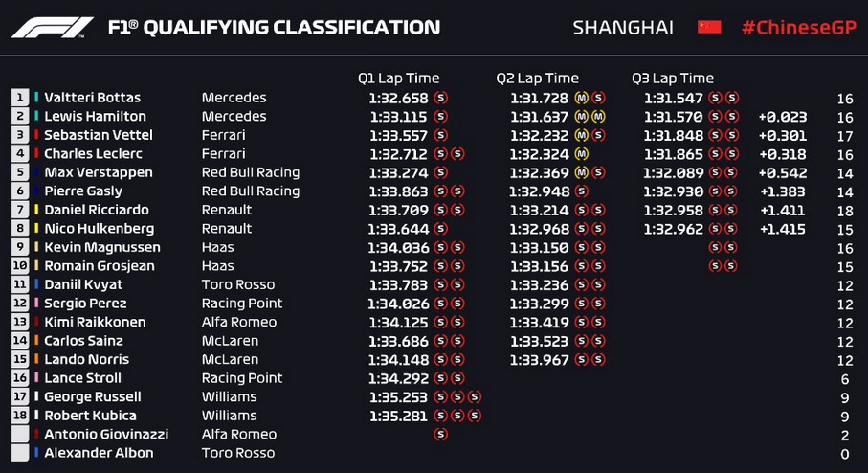Click the position 1 number box

(20, 98)
